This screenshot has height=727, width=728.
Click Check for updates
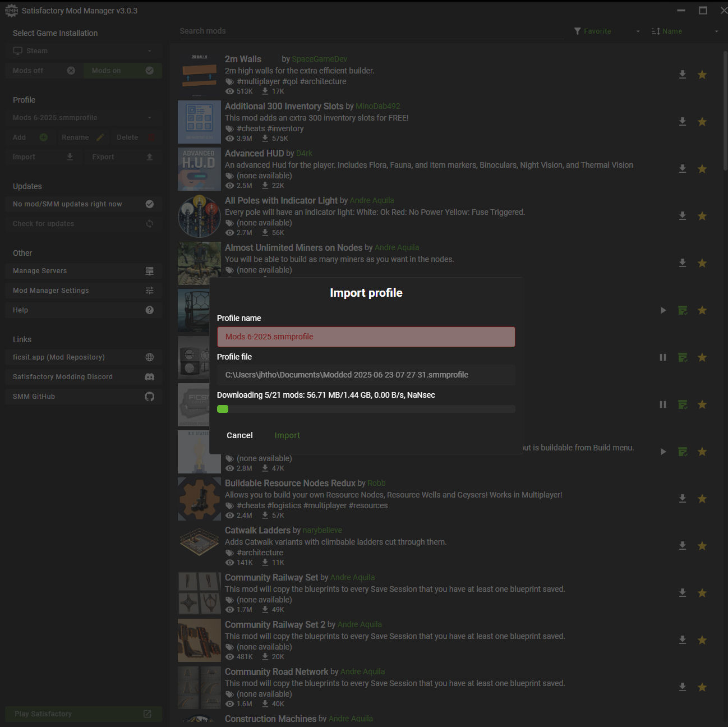(x=84, y=224)
